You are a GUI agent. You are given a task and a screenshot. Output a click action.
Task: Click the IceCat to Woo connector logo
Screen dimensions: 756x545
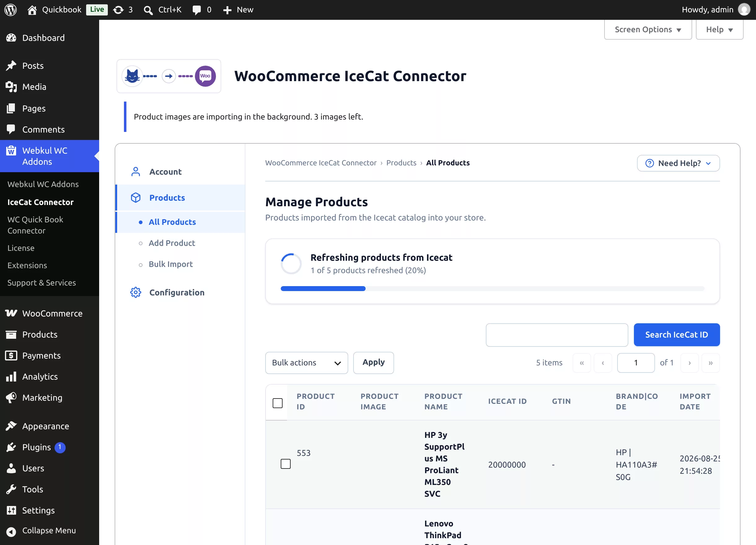tap(169, 76)
